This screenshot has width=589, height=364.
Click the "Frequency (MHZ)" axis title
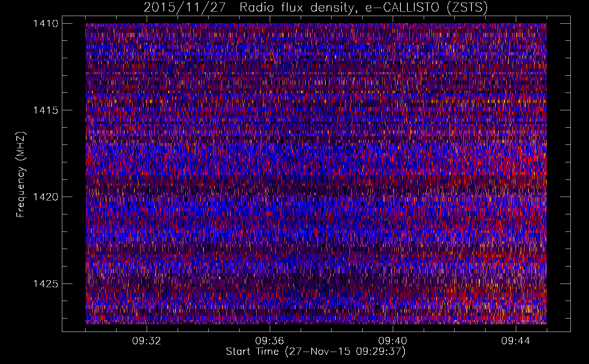click(21, 175)
